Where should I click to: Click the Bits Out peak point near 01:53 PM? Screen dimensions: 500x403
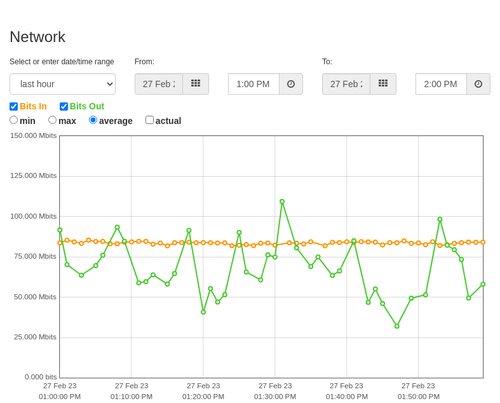[x=440, y=219]
